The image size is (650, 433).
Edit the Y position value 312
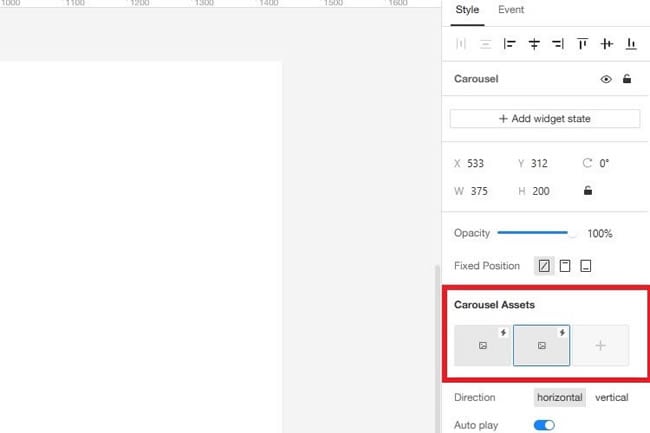pos(539,164)
